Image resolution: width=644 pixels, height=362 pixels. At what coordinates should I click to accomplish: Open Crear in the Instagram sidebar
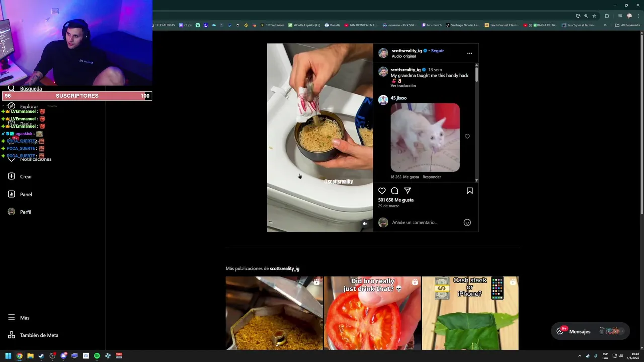(x=20, y=176)
